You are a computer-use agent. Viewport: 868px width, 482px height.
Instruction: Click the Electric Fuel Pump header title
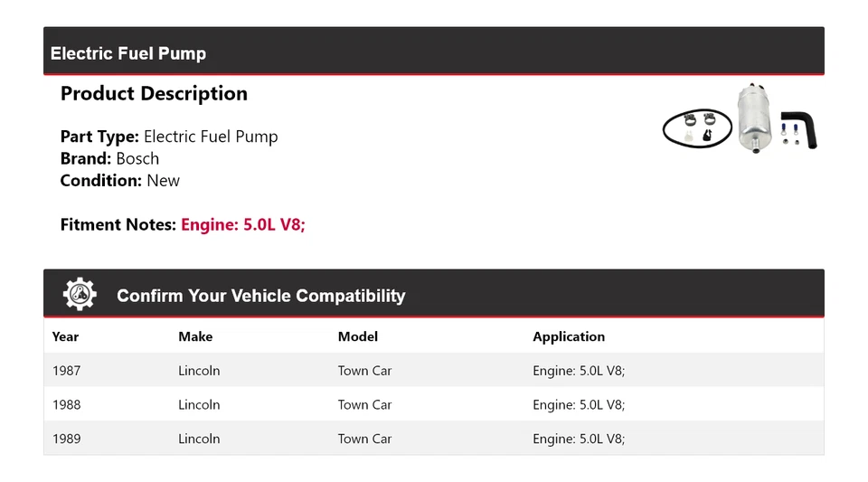[x=128, y=53]
